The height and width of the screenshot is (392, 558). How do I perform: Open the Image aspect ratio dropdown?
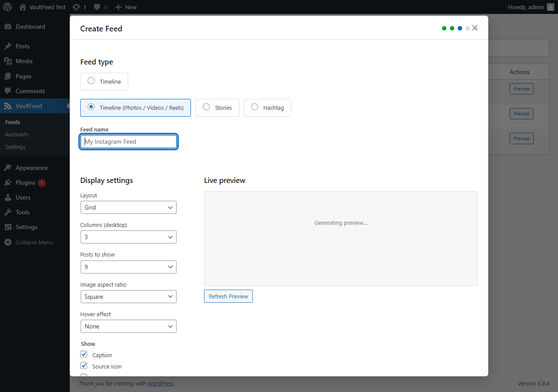[x=129, y=297]
